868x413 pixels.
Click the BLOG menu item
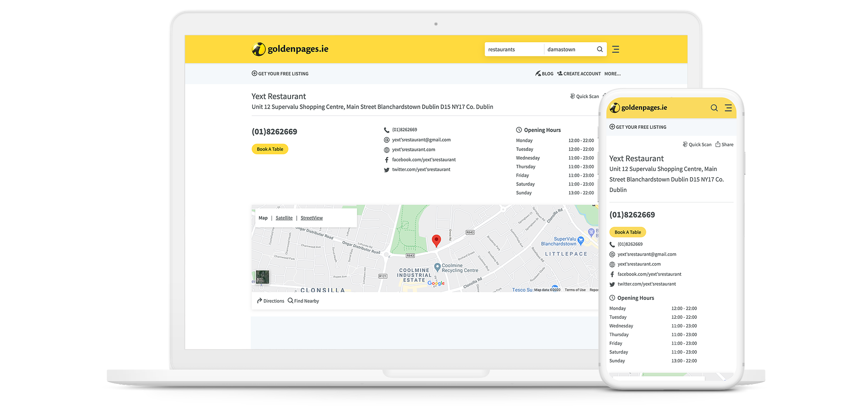click(544, 74)
